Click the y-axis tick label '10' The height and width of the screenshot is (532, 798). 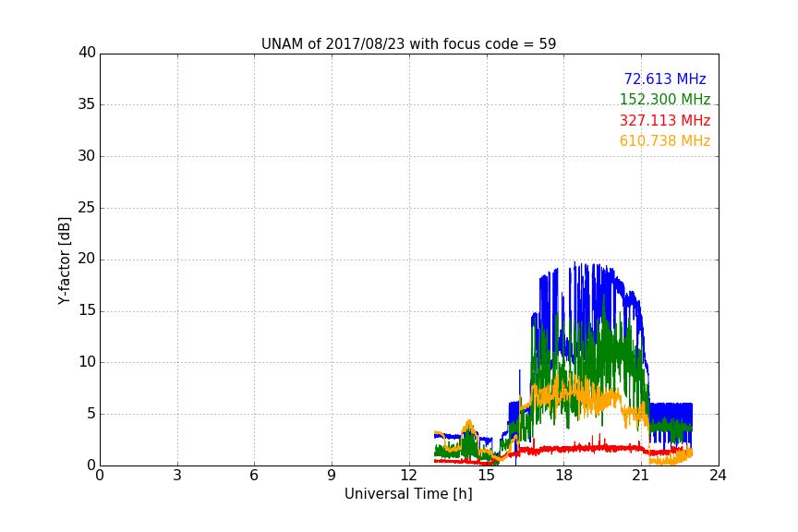pyautogui.click(x=87, y=362)
